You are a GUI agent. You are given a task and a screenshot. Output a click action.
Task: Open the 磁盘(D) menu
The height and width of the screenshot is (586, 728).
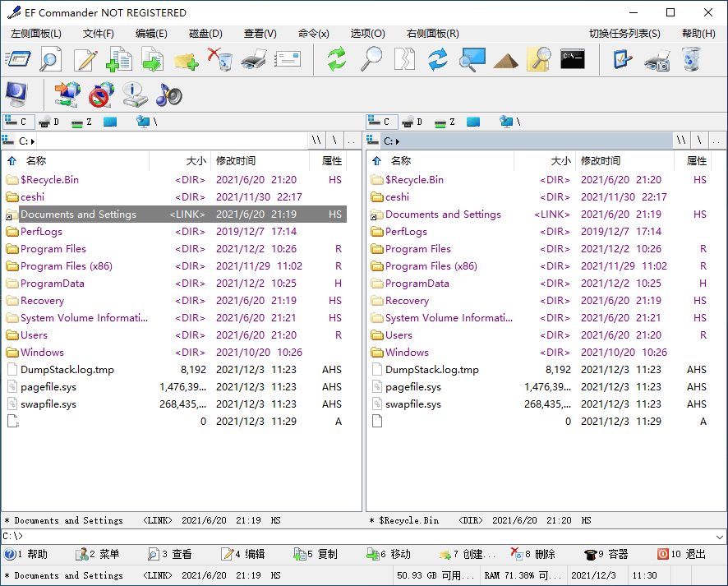tap(205, 34)
